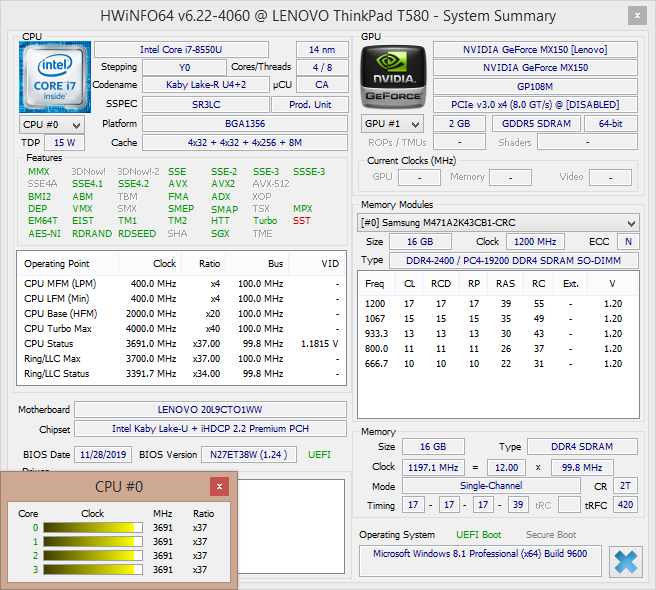Click the 64-bit bus width field

point(611,124)
